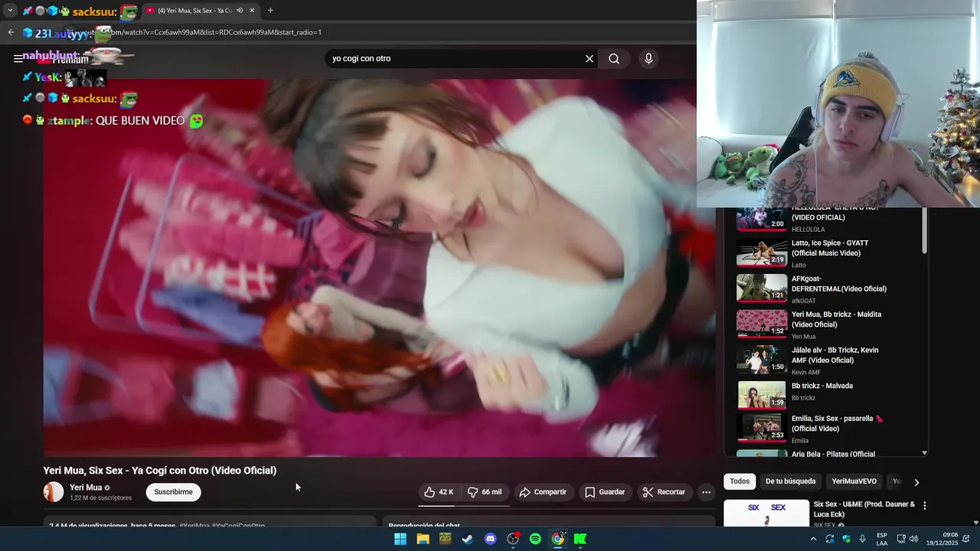Click the playlist panel scrollbar thumb
This screenshot has width=980, height=551.
coord(924,230)
